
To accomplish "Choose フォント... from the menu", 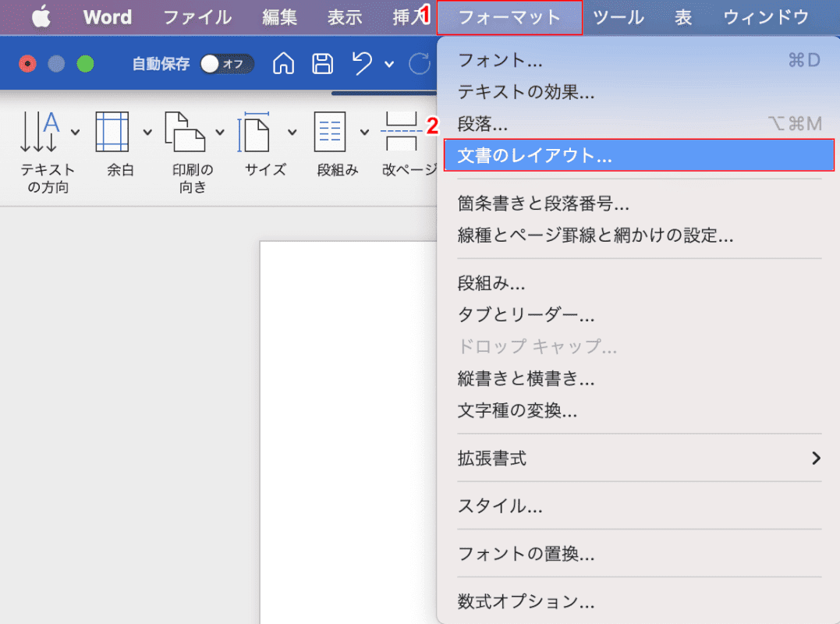I will click(639, 60).
